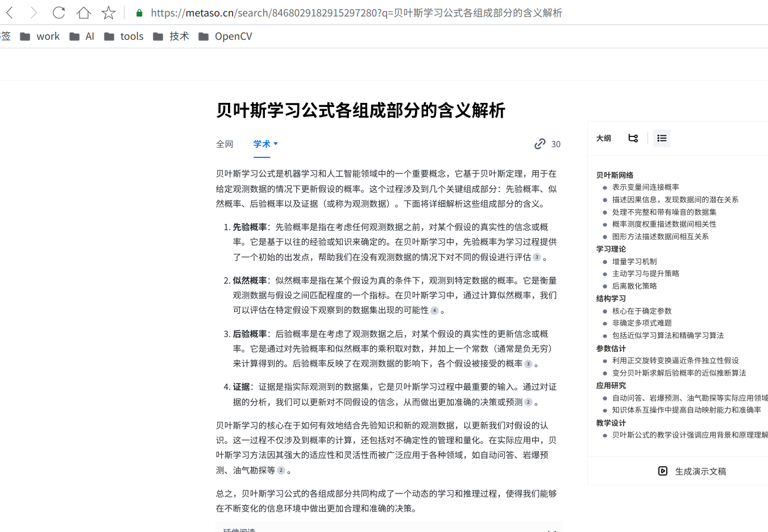Click the bold term 先验概率

(x=250, y=227)
